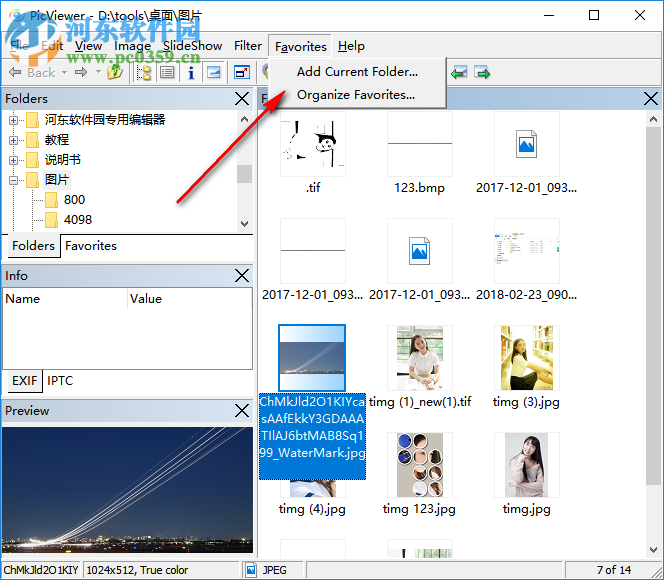Open the View menu

coord(89,46)
